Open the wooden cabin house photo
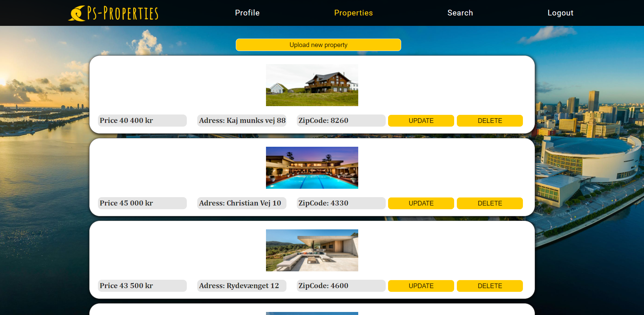 pyautogui.click(x=312, y=85)
